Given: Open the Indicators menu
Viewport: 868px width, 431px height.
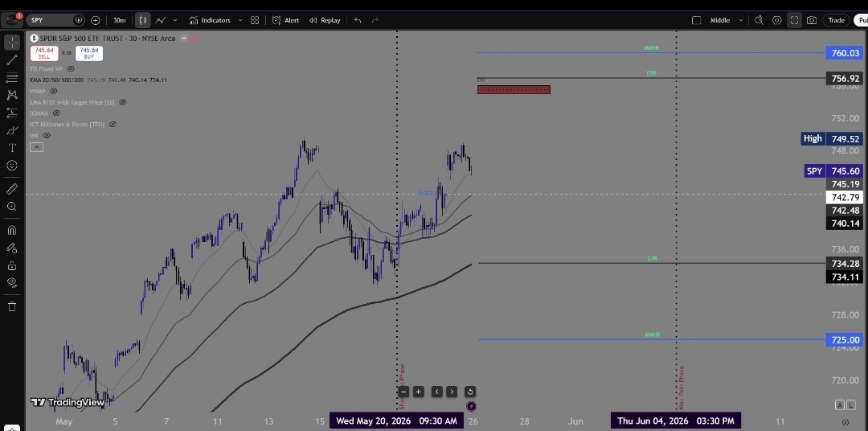Looking at the screenshot, I should tap(210, 20).
